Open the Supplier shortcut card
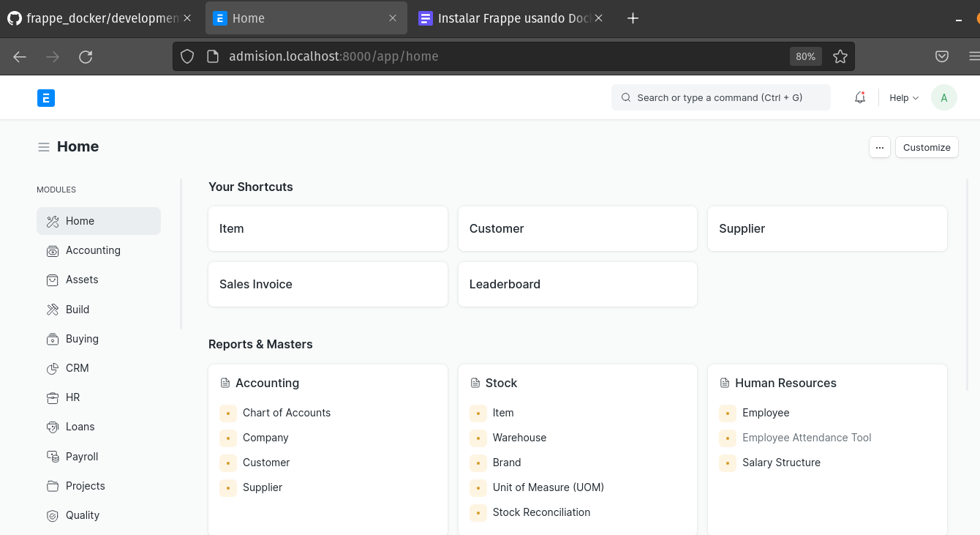Image resolution: width=980 pixels, height=535 pixels. click(x=827, y=228)
